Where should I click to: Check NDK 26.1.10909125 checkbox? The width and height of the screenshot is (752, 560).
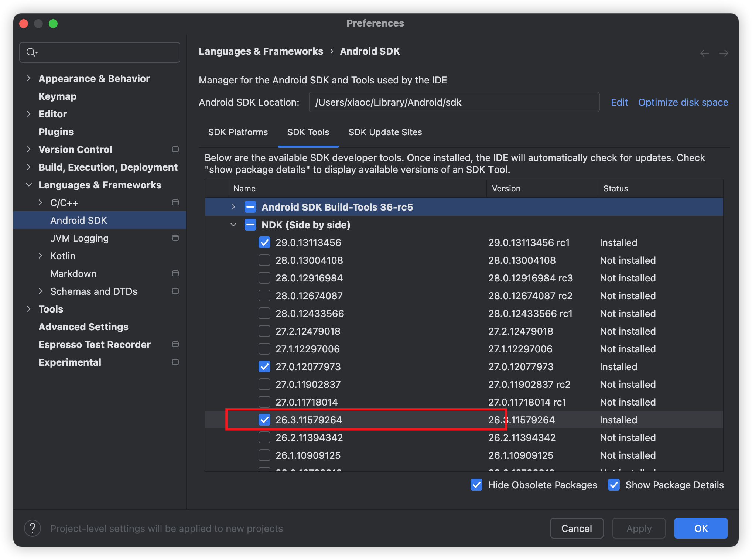point(264,455)
